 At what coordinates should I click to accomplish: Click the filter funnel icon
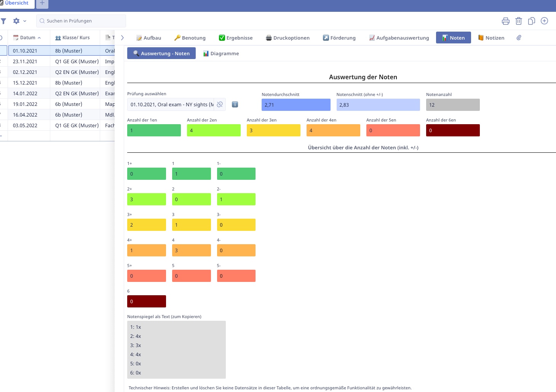click(x=3, y=21)
